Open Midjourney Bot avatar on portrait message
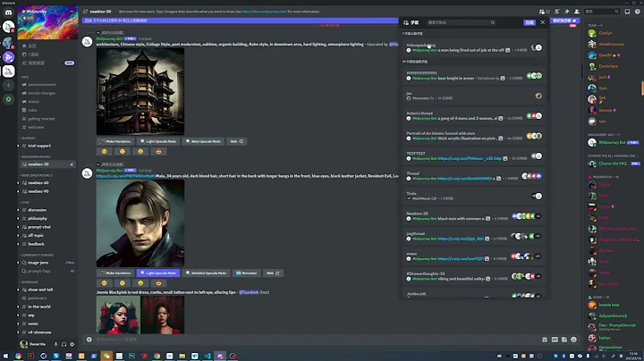The width and height of the screenshot is (644, 361). [x=87, y=173]
